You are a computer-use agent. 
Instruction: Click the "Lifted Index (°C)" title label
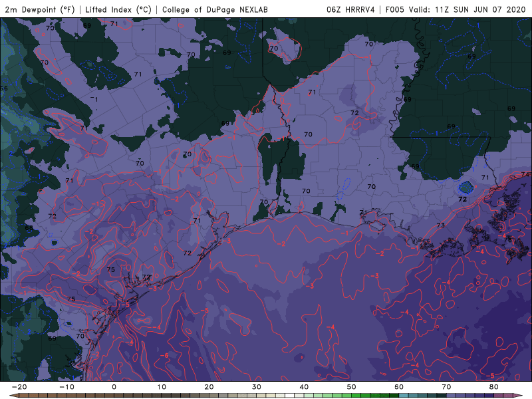[118, 9]
